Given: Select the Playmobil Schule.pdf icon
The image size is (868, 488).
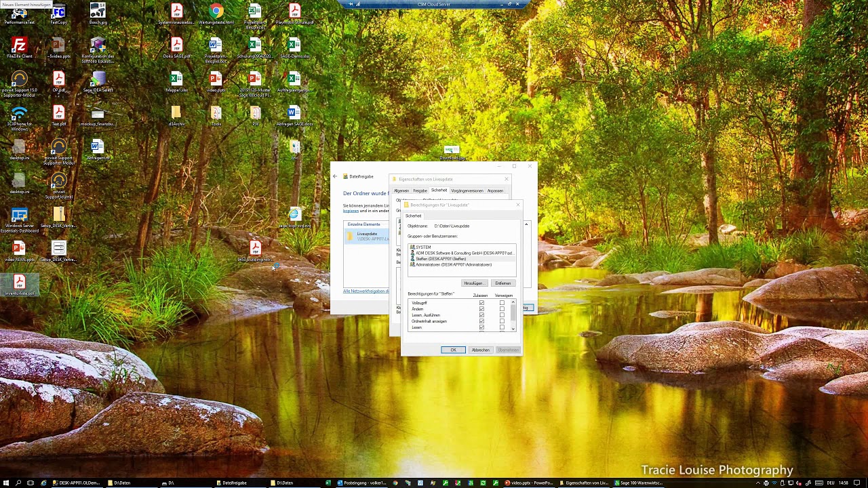Looking at the screenshot, I should (294, 14).
